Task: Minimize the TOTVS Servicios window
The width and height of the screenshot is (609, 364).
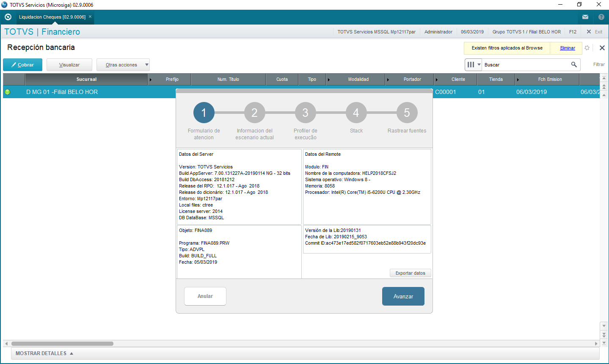Action: (x=560, y=5)
